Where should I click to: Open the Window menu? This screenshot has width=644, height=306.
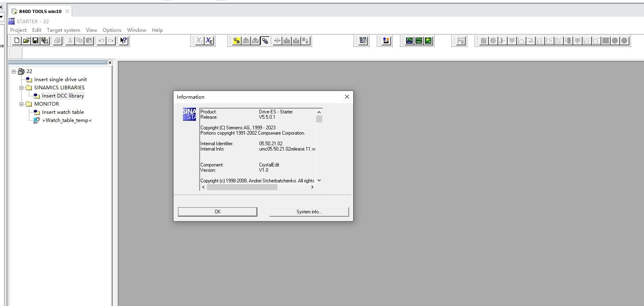[136, 30]
